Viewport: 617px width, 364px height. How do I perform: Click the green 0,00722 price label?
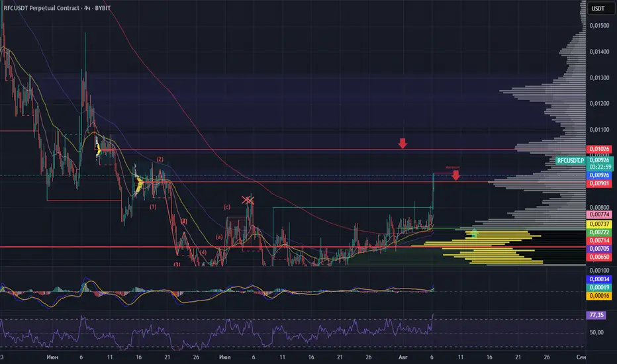click(x=599, y=232)
